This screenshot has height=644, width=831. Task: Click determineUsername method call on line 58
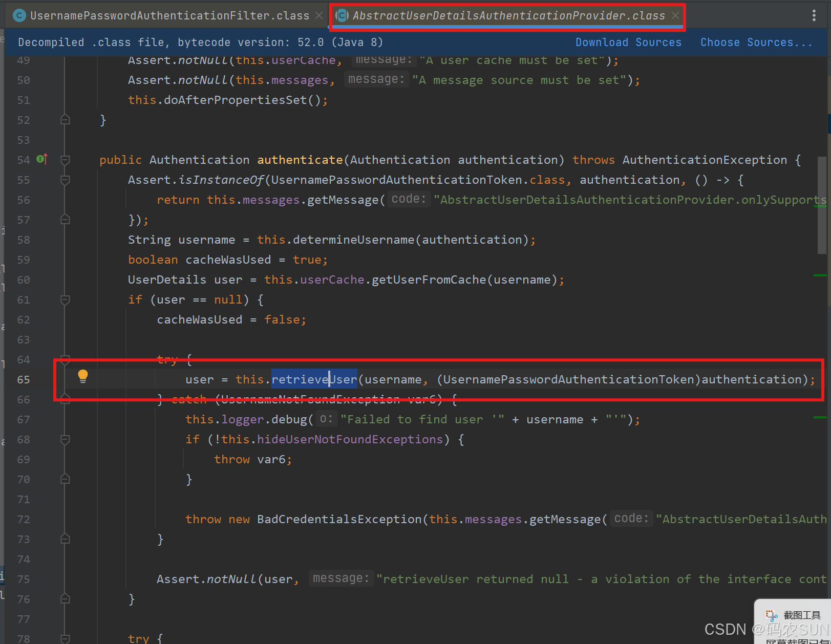(354, 240)
